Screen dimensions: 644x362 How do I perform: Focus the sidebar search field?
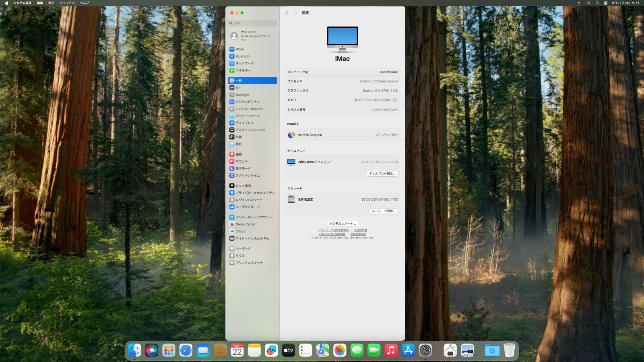click(252, 23)
